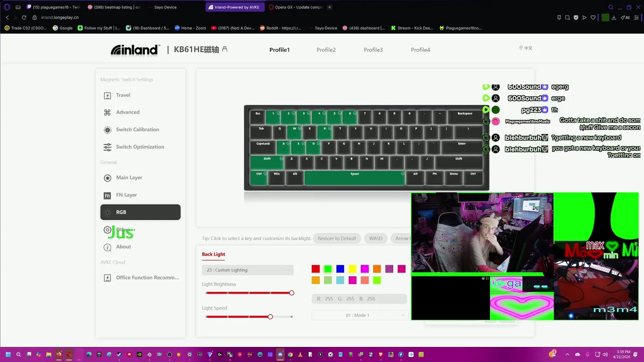The height and width of the screenshot is (362, 644).
Task: Switch to Profile4 tab
Action: (x=421, y=50)
